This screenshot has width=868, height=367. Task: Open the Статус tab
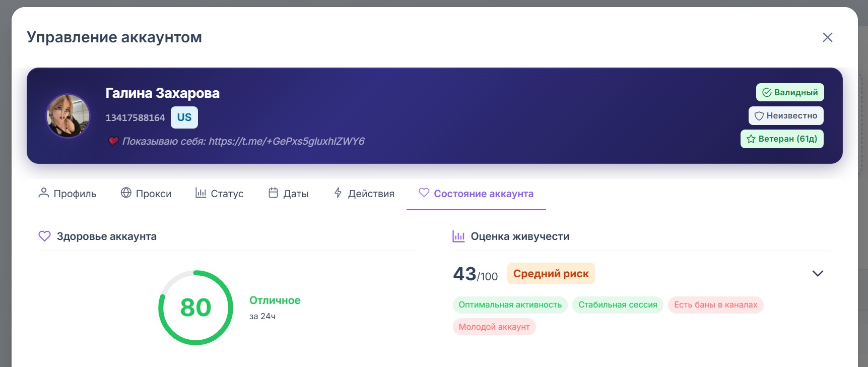219,194
